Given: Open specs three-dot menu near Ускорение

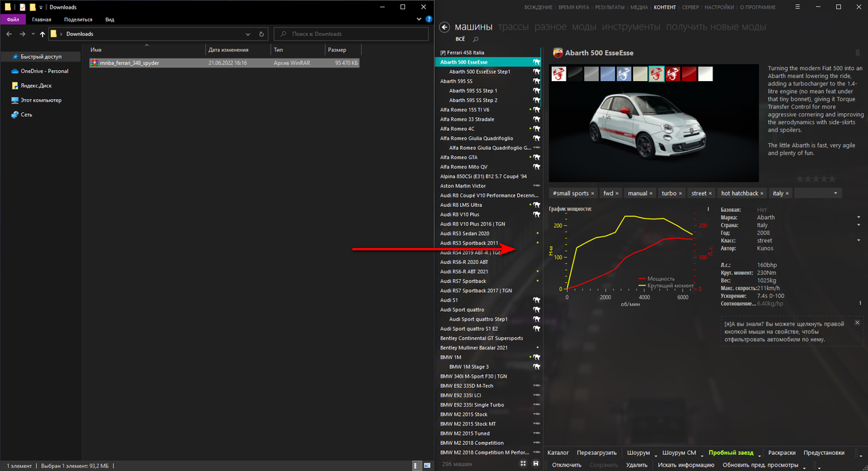Looking at the screenshot, I should pyautogui.click(x=860, y=303).
